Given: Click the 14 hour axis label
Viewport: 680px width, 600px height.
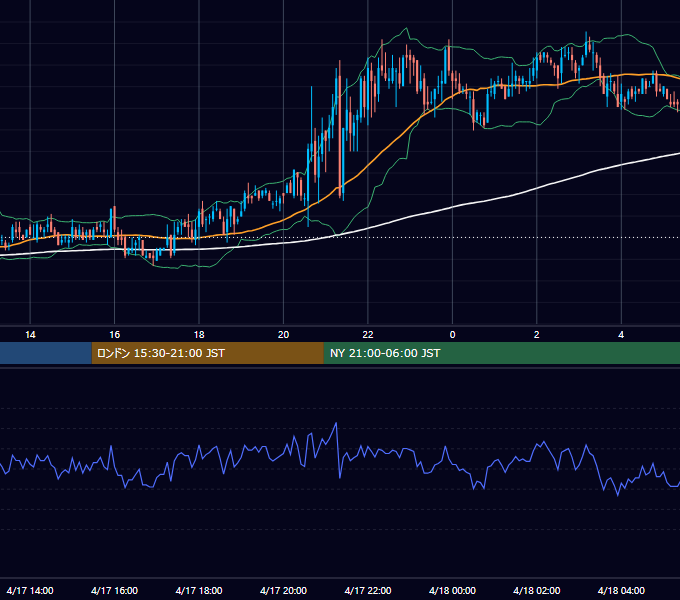Looking at the screenshot, I should (30, 335).
